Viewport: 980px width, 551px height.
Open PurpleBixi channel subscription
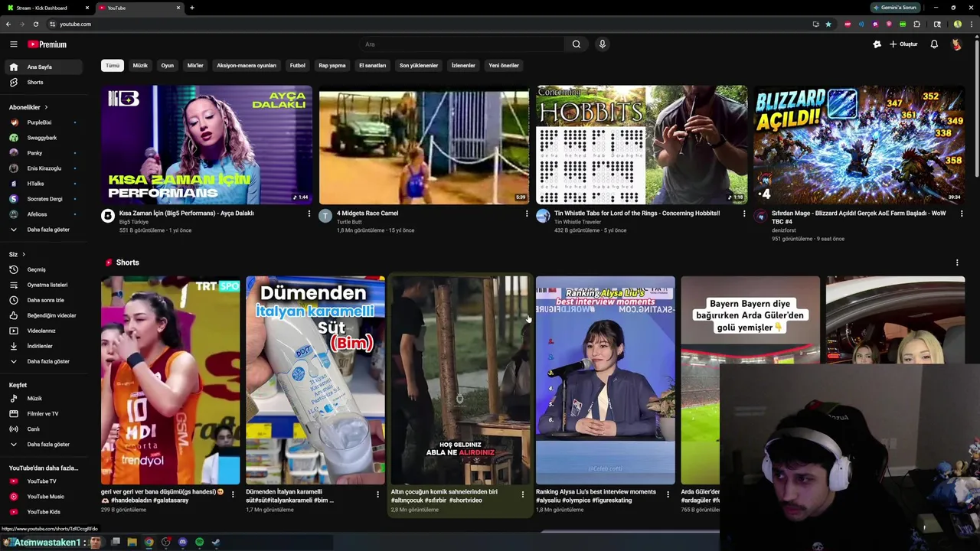click(x=43, y=122)
